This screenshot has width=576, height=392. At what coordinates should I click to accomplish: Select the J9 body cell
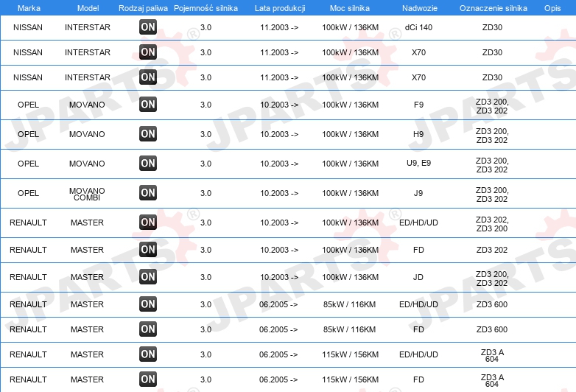[418, 193]
